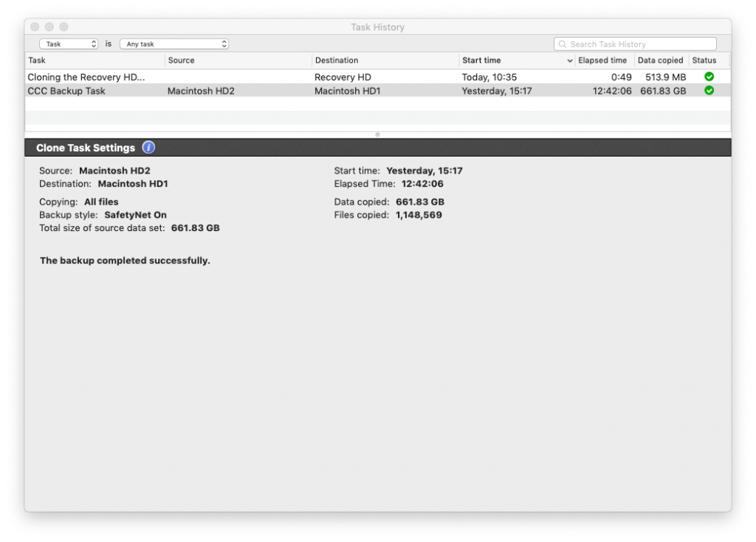The height and width of the screenshot is (542, 756).
Task: Click 661.83 GB data copied table cell
Action: (664, 91)
